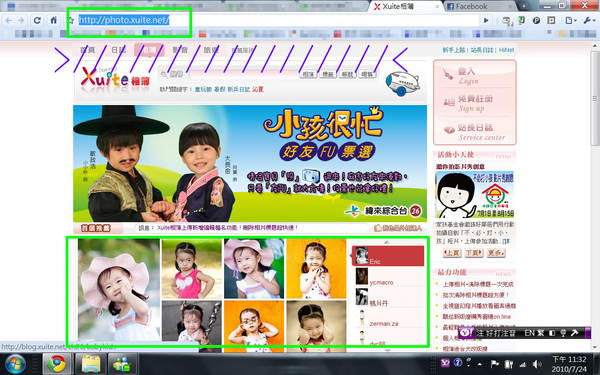The image size is (600, 375).
Task: Go back with the browser back arrow
Action: [8, 20]
